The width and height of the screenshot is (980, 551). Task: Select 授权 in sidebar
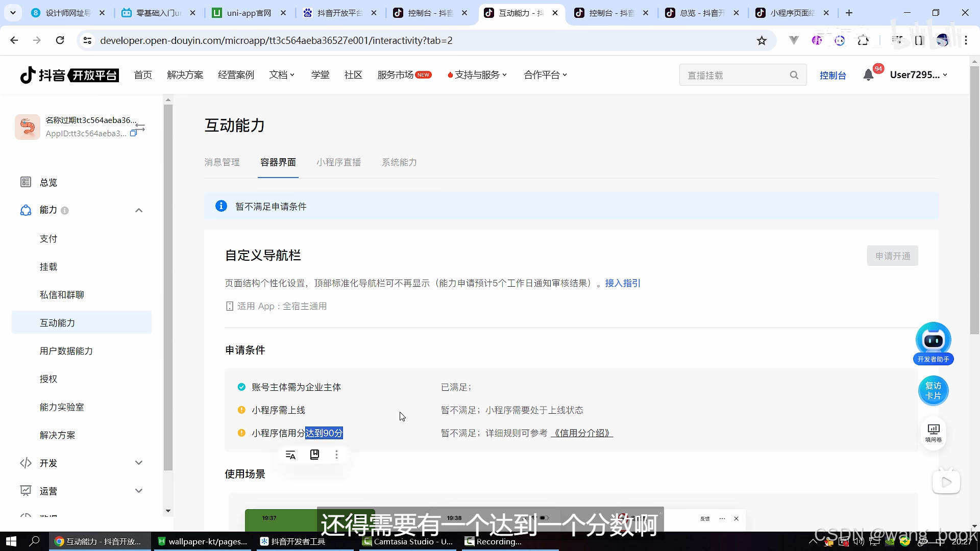point(48,379)
